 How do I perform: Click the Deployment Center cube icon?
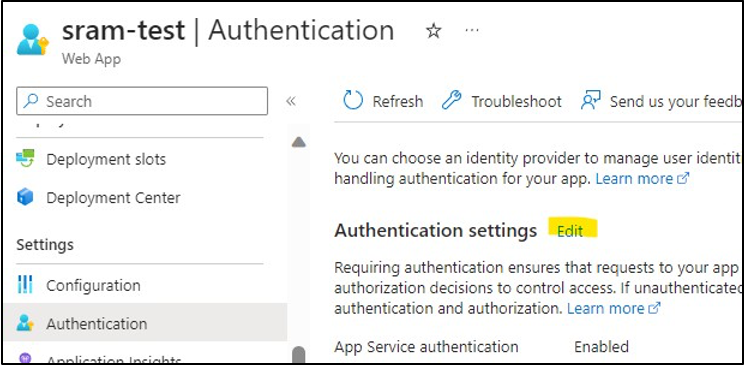25,197
